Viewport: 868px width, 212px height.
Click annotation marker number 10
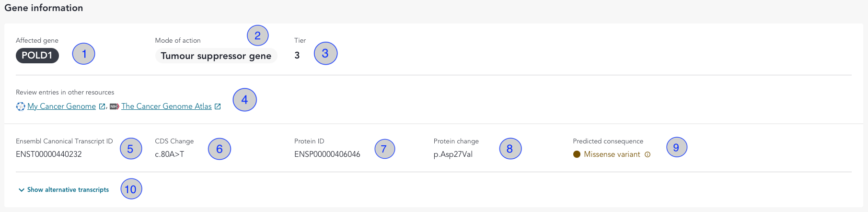[131, 189]
